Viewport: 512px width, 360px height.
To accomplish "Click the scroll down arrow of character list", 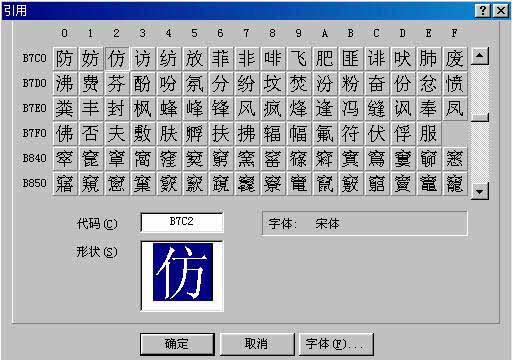I will pos(480,191).
